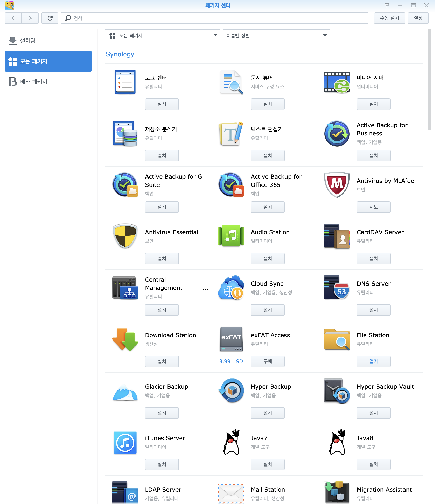
Task: Click 열기 button for File Station
Action: click(373, 362)
